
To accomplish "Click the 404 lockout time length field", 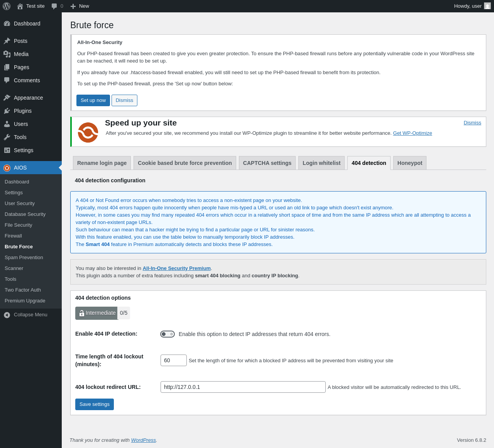I will click(174, 360).
